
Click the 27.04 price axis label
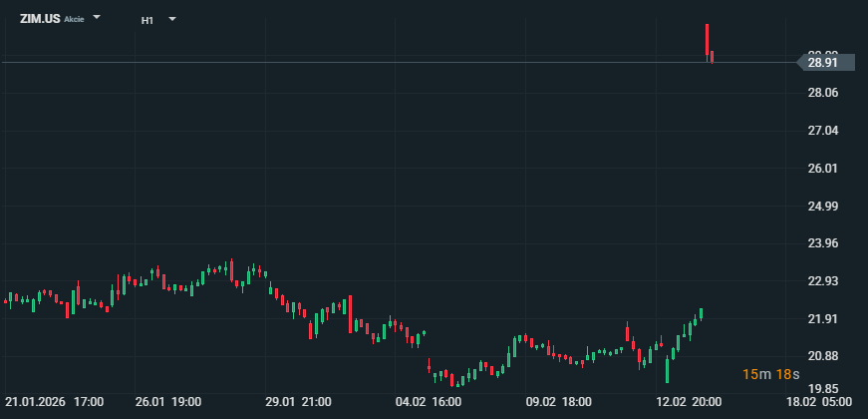(x=822, y=131)
